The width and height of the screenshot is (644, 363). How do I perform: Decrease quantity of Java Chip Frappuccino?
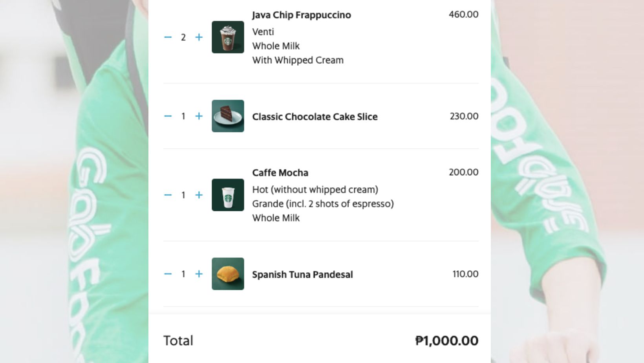tap(168, 37)
